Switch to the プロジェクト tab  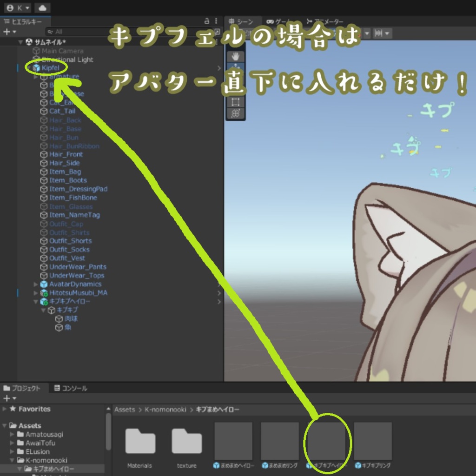[x=22, y=388]
